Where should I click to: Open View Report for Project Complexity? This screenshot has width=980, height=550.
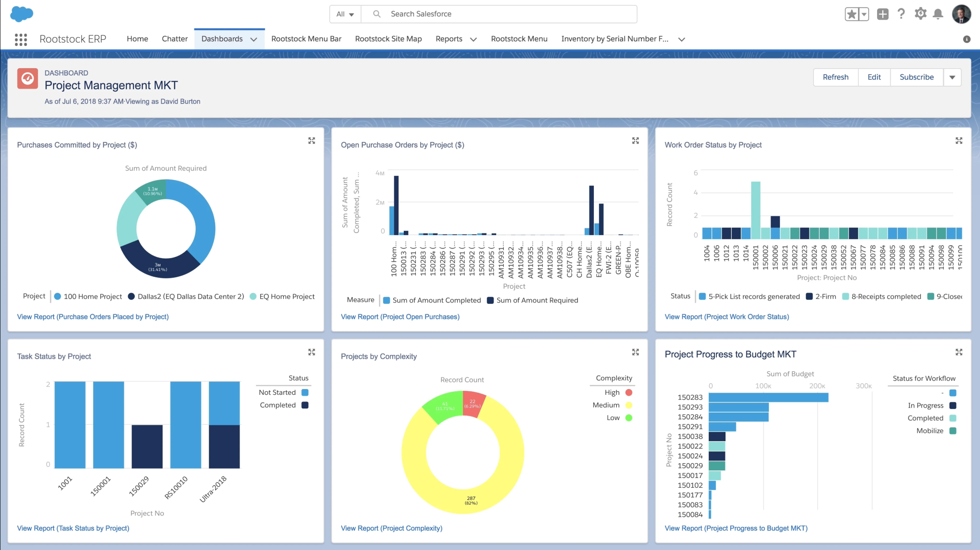click(391, 528)
